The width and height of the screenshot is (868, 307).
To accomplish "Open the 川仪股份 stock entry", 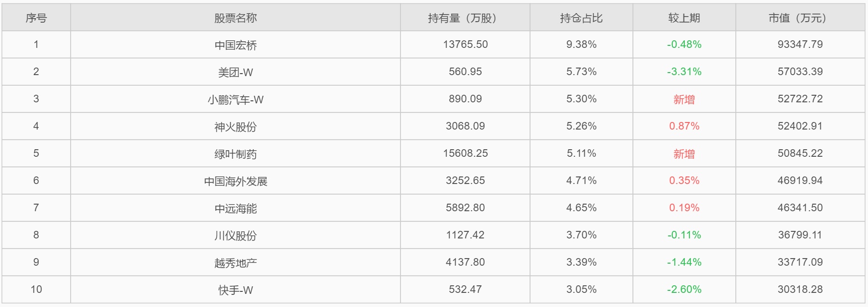I will [x=236, y=236].
